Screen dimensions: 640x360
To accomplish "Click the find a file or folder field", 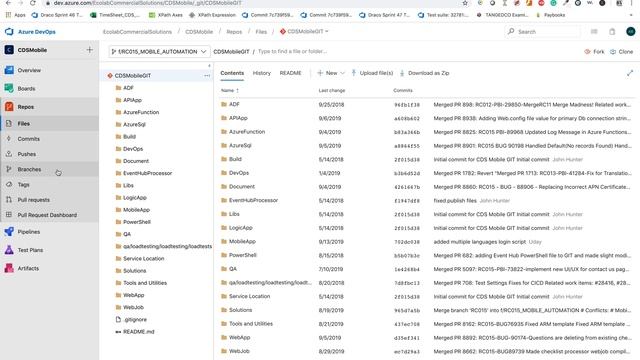I will click(292, 51).
